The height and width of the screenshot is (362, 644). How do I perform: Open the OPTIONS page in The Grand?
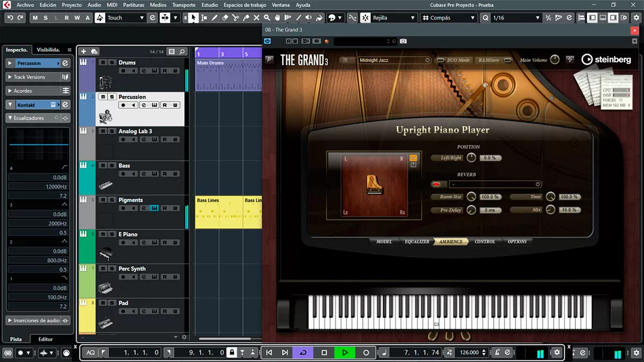(x=517, y=241)
